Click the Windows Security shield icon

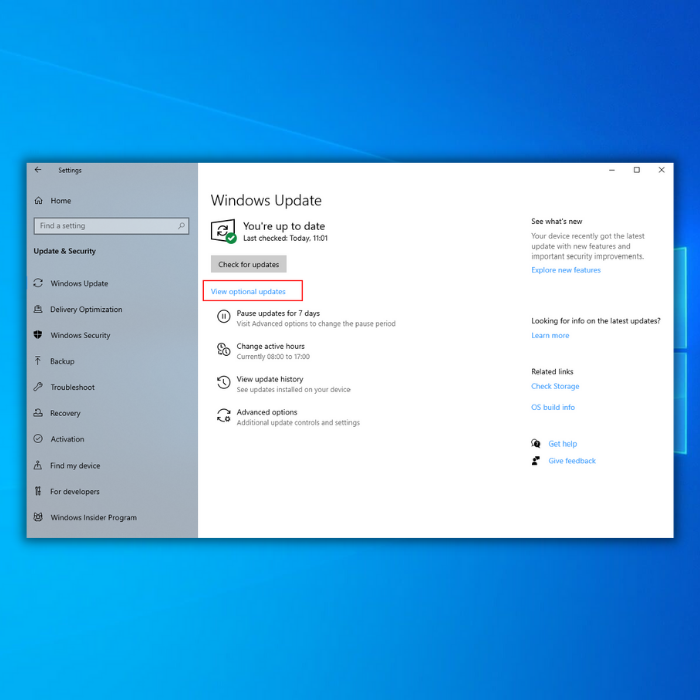[x=38, y=335]
